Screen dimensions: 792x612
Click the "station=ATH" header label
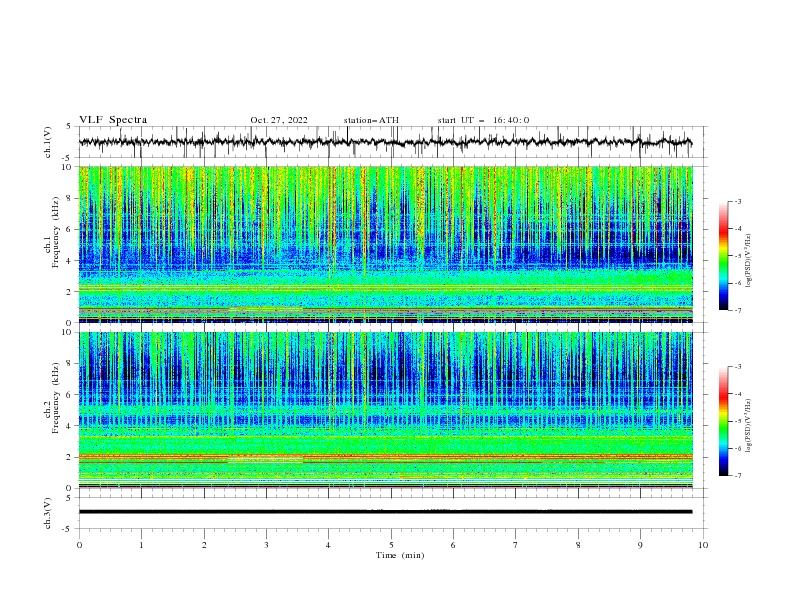[x=371, y=120]
